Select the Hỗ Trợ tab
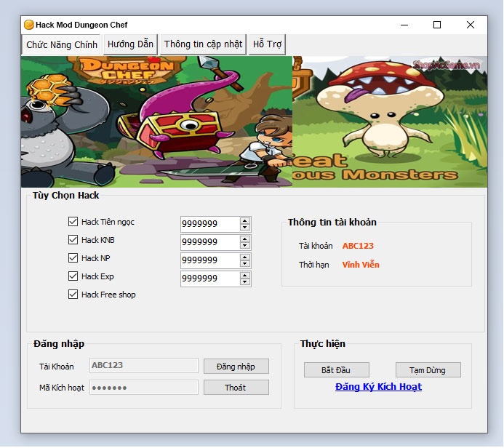 (267, 44)
